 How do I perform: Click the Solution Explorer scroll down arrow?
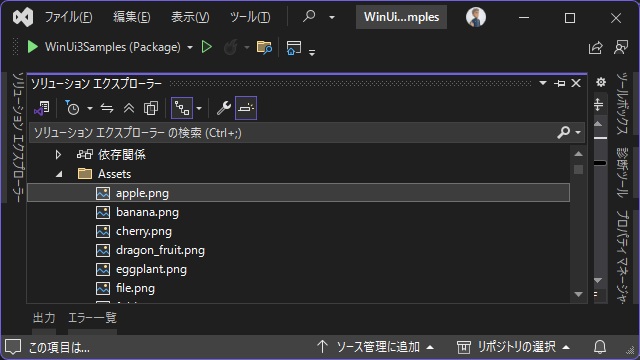pyautogui.click(x=578, y=294)
